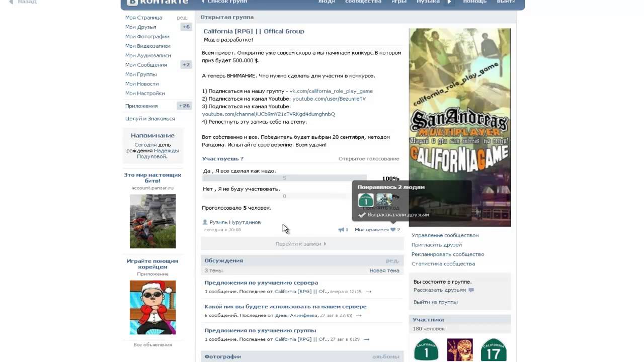The height and width of the screenshot is (362, 644).
Task: Open Все объявления link
Action: coord(152,345)
